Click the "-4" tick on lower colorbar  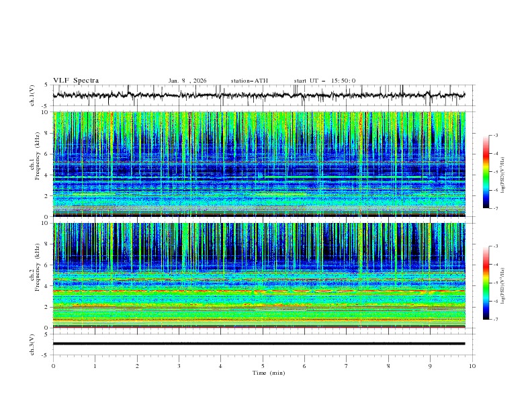coord(495,265)
